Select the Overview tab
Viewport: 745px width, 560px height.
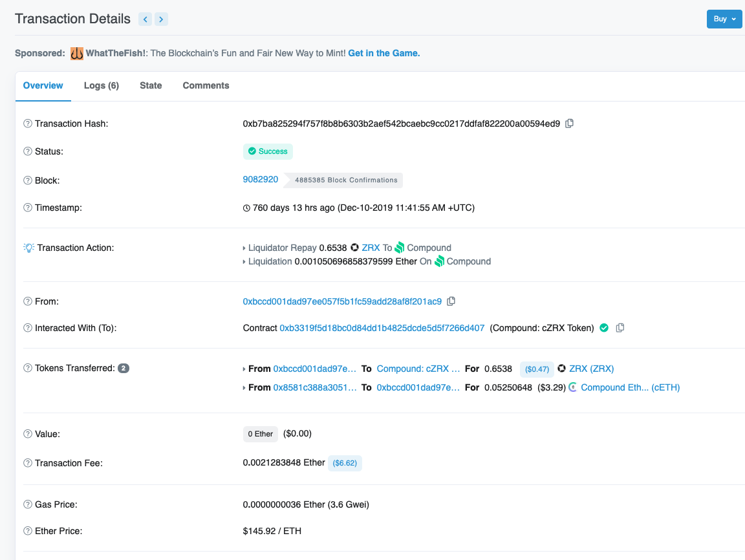[x=43, y=85]
